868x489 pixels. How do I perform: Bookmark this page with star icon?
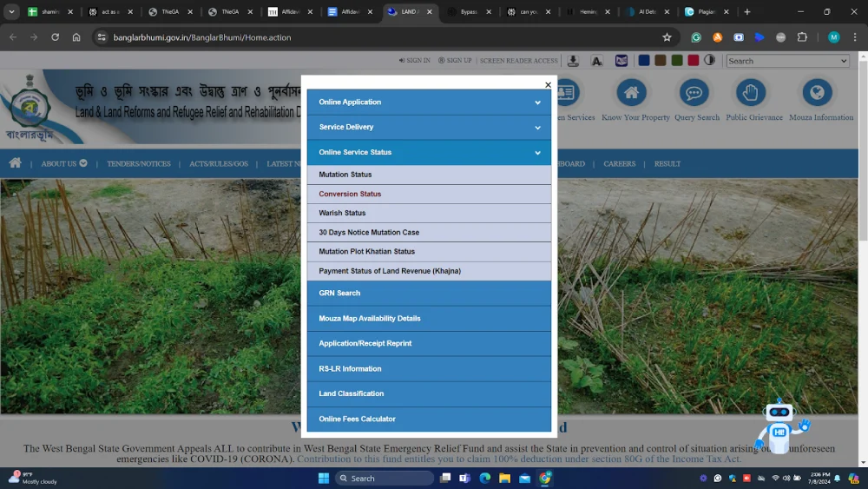point(667,37)
